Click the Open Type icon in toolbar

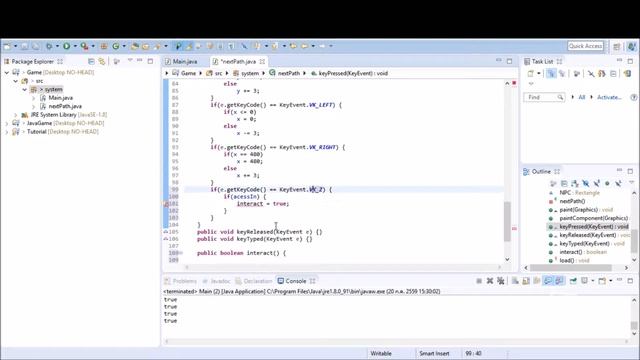coord(135,46)
